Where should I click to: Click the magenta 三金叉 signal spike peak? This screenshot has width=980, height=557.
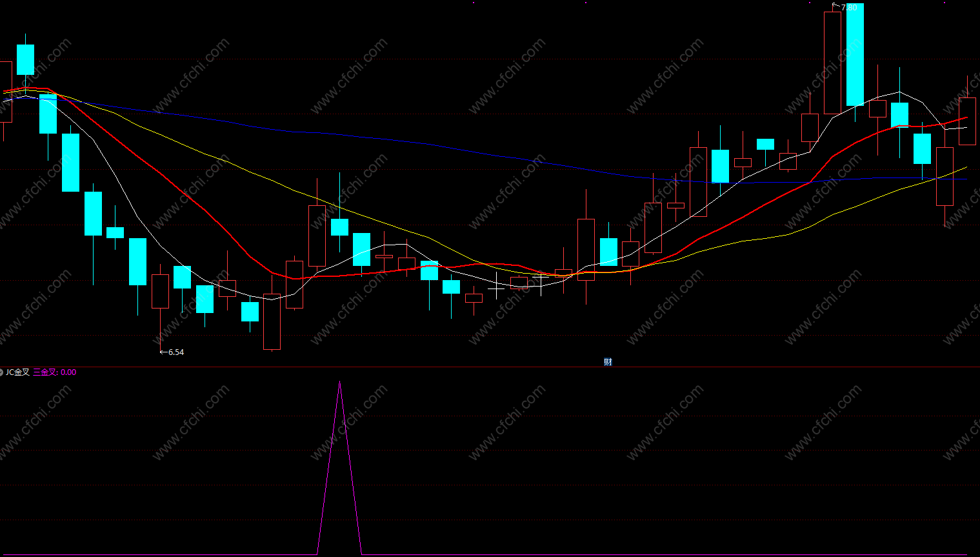click(340, 382)
